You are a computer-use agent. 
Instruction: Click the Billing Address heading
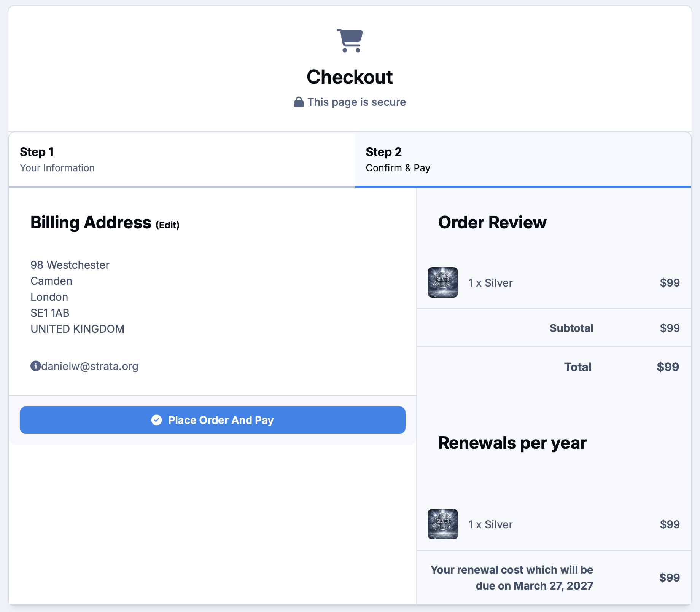[x=91, y=223]
